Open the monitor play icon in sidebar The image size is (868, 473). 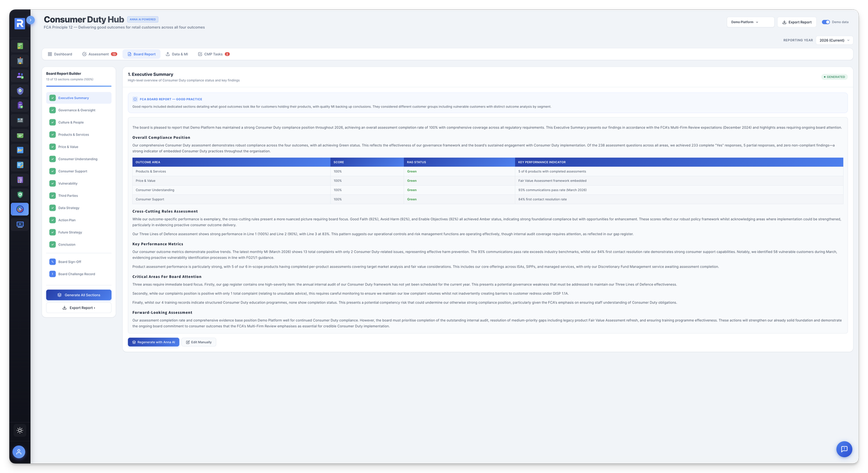pyautogui.click(x=20, y=225)
